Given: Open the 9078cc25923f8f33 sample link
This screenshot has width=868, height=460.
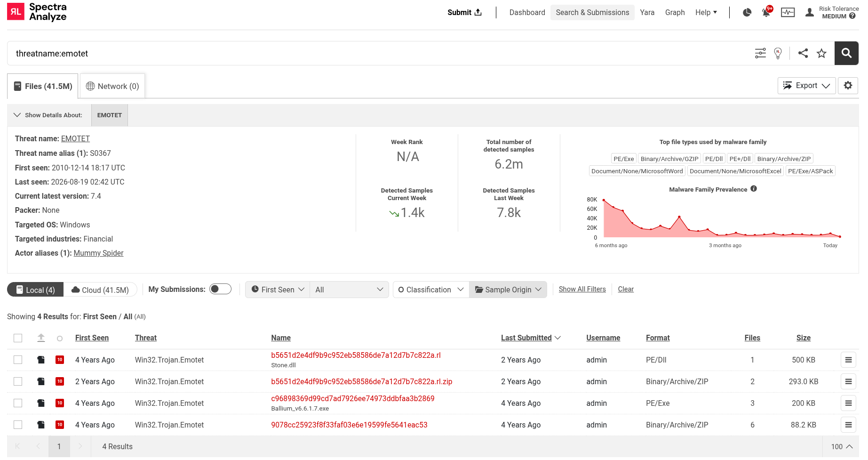Looking at the screenshot, I should pos(349,425).
